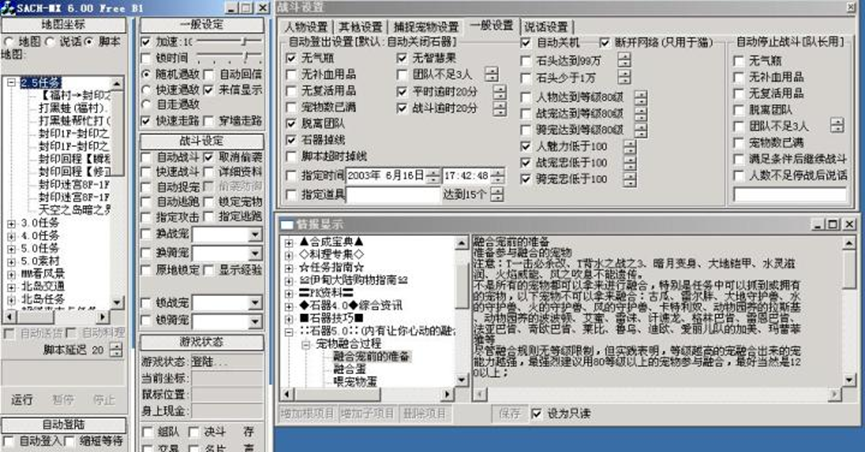Enable 穿墙走路 checkbox
Screen dimensions: 865x452
coord(209,120)
